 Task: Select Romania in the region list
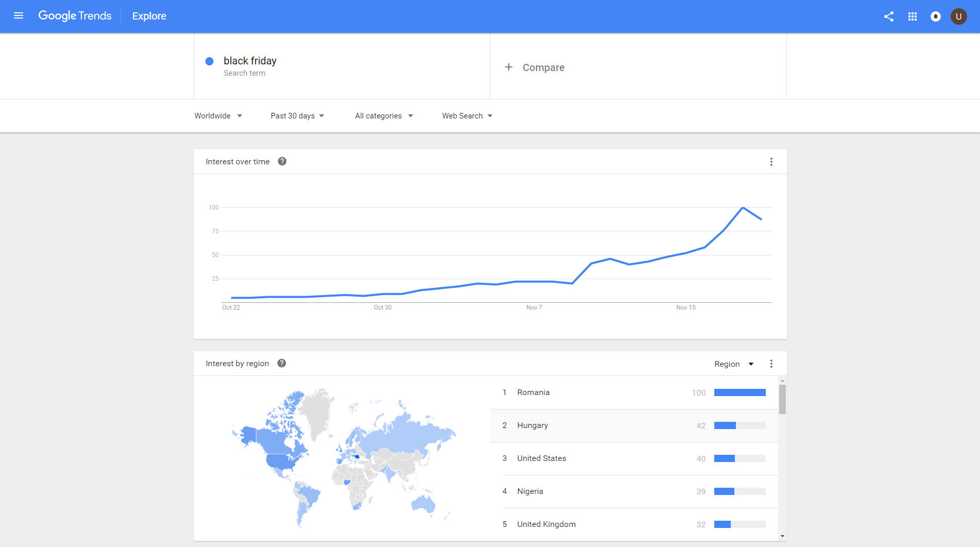[634, 392]
